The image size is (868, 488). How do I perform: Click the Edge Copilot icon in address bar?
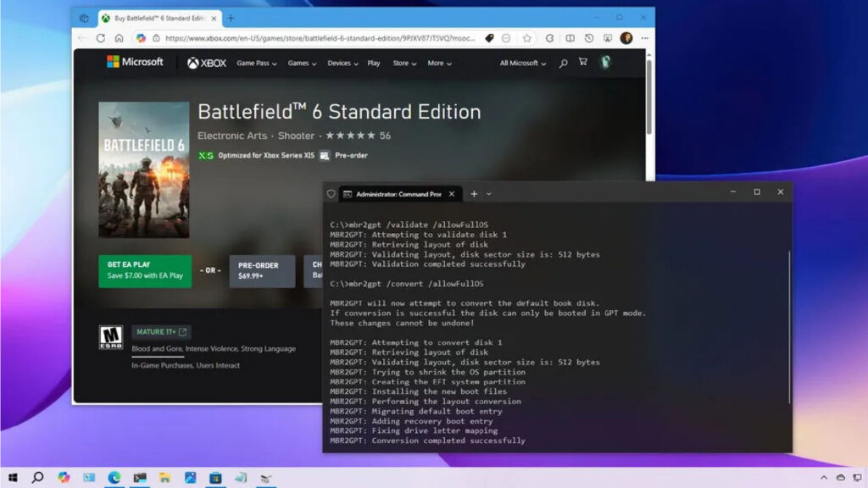tap(141, 38)
